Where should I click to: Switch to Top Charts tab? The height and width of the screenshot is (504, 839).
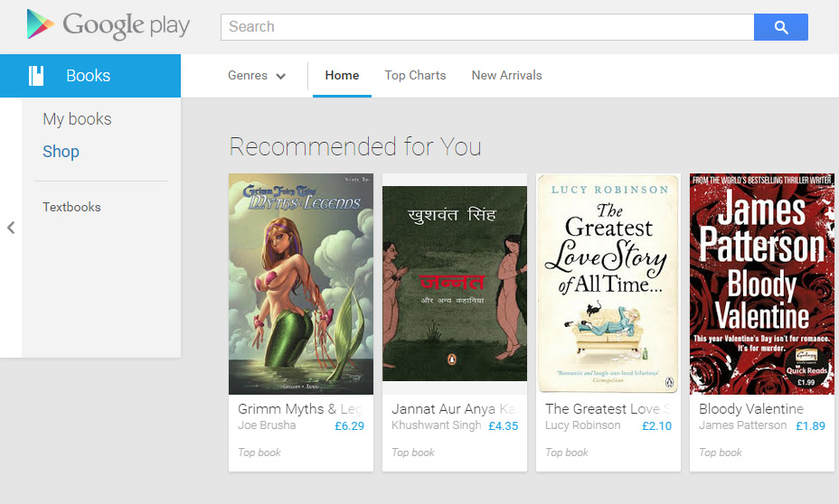(415, 76)
